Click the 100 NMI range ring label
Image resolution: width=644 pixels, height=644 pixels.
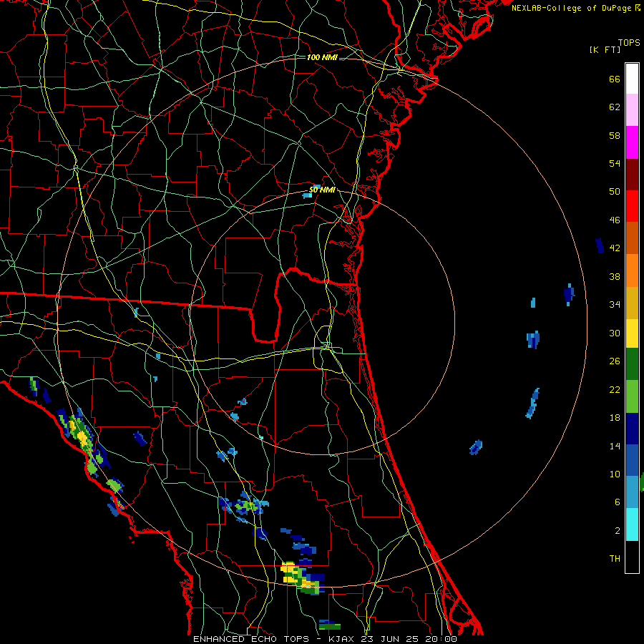322,57
